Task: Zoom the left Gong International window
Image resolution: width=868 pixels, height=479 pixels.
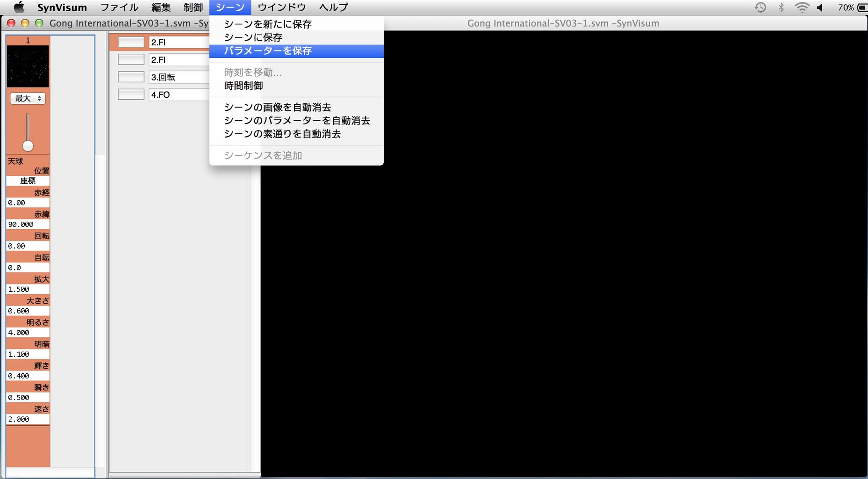Action: pyautogui.click(x=39, y=23)
